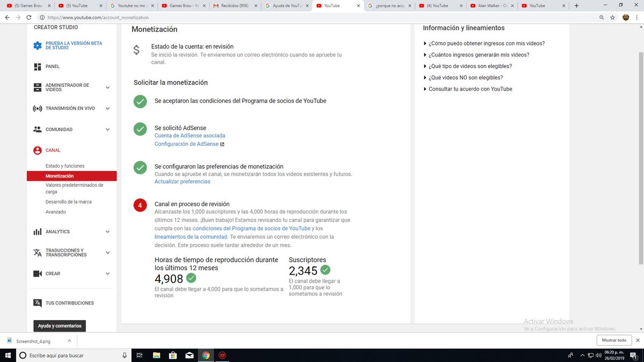
Task: Click the dollar sign account status icon
Action: point(137,50)
